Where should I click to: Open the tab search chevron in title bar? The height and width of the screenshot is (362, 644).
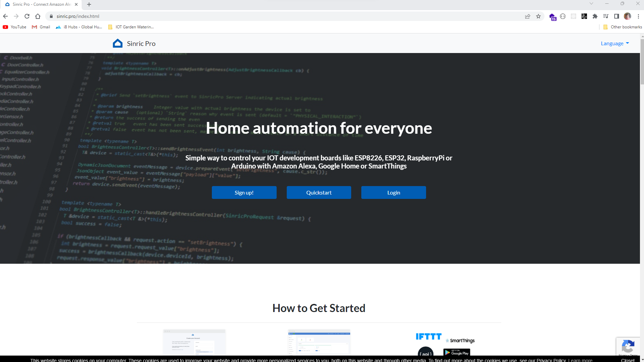coord(591,3)
